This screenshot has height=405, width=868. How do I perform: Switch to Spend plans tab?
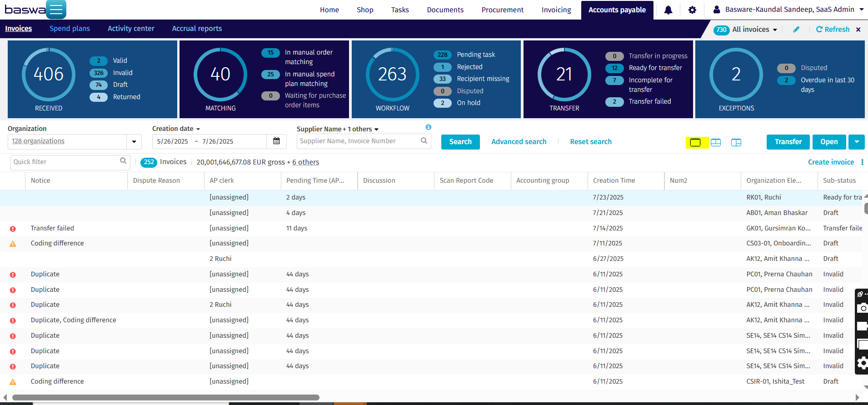[70, 29]
